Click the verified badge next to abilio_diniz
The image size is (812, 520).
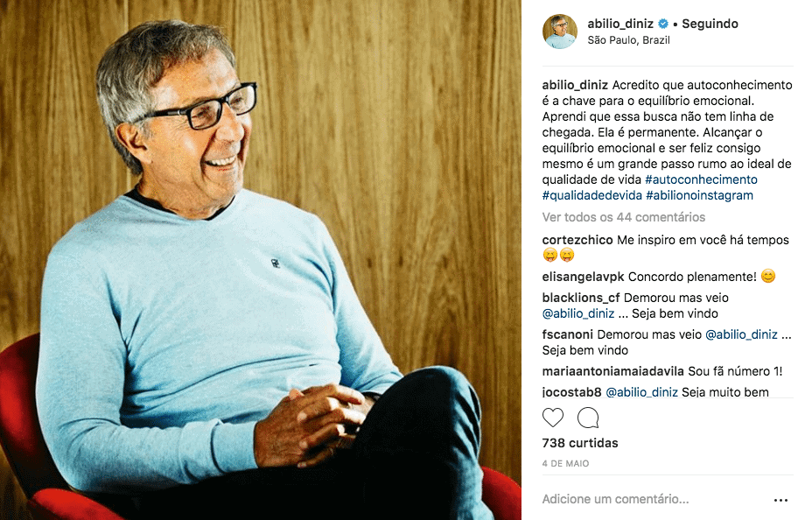(663, 24)
